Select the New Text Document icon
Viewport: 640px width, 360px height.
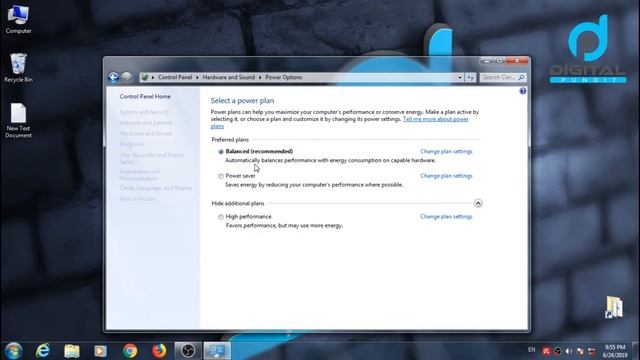tap(18, 120)
